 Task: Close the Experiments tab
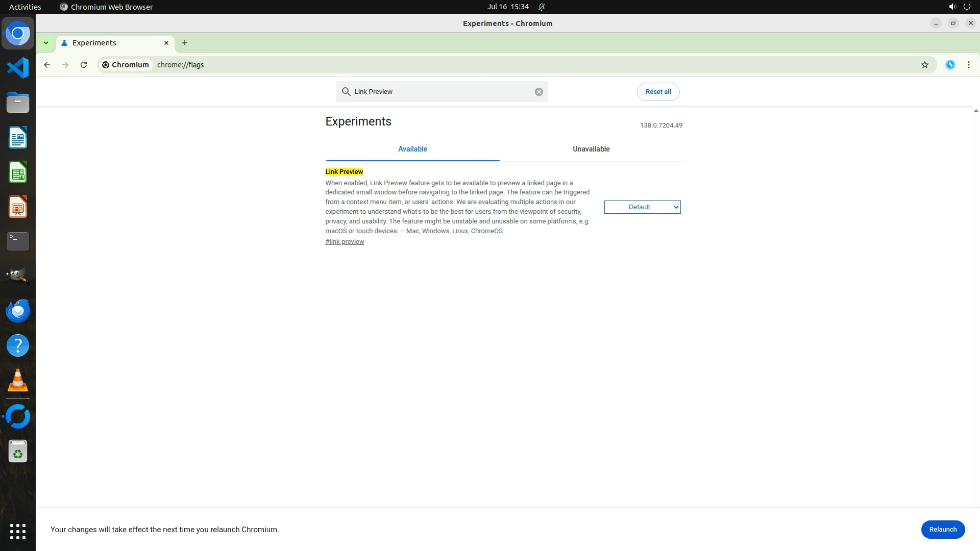tap(166, 43)
